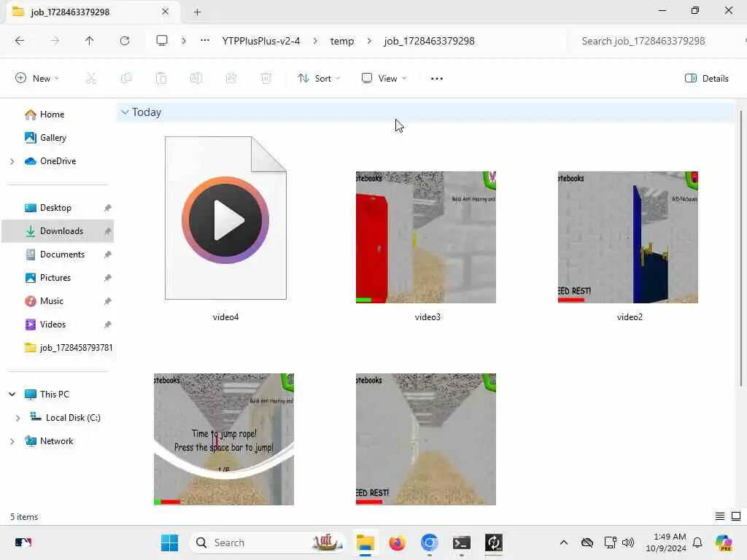
Task: Select Downloads in the sidebar
Action: coord(58,231)
